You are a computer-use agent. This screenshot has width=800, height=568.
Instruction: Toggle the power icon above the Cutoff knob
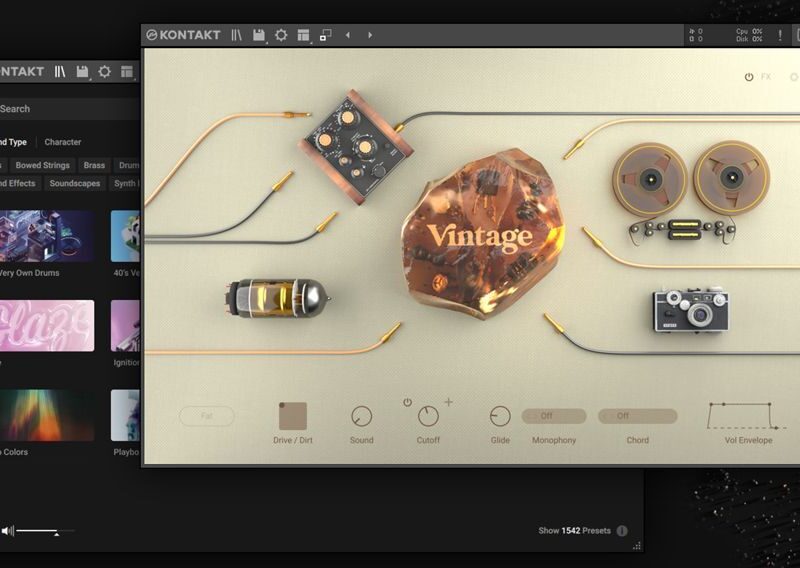tap(408, 403)
